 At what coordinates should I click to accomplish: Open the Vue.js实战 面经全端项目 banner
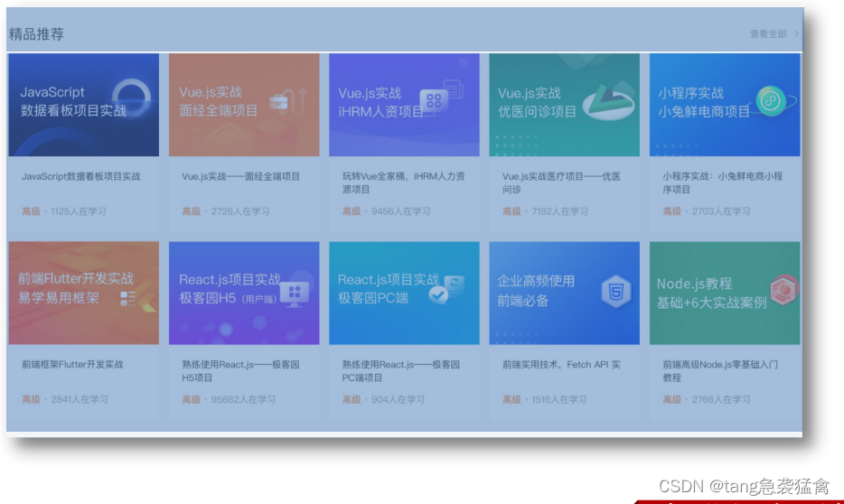pos(244,105)
